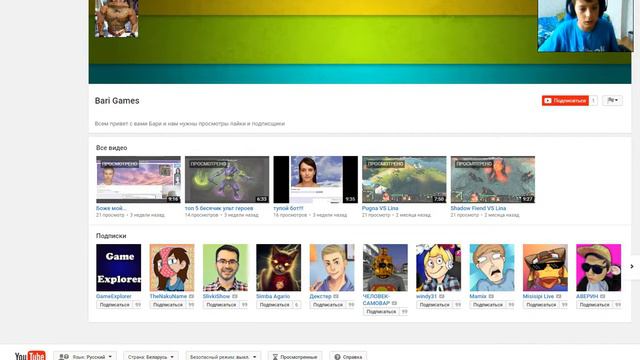This screenshot has width=640, height=360.
Task: Click the Bari Games channel title
Action: (x=117, y=101)
